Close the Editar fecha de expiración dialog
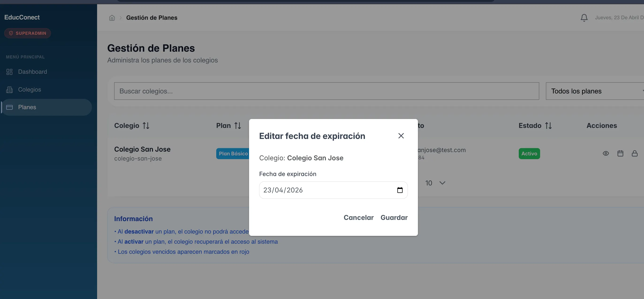This screenshot has height=299, width=644. click(x=401, y=136)
